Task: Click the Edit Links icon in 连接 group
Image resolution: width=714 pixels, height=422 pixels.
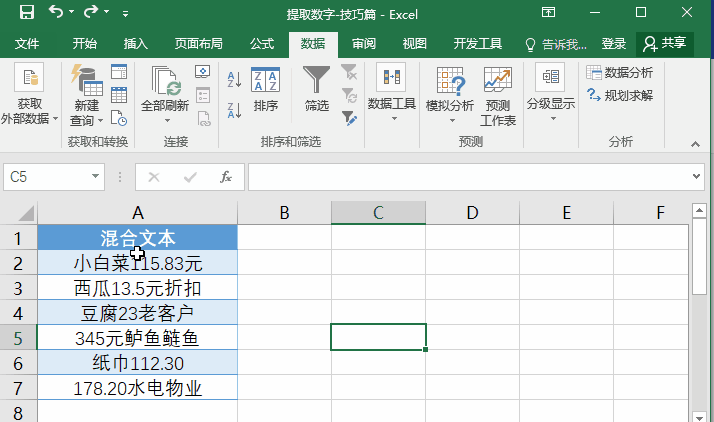Action: coord(203,118)
